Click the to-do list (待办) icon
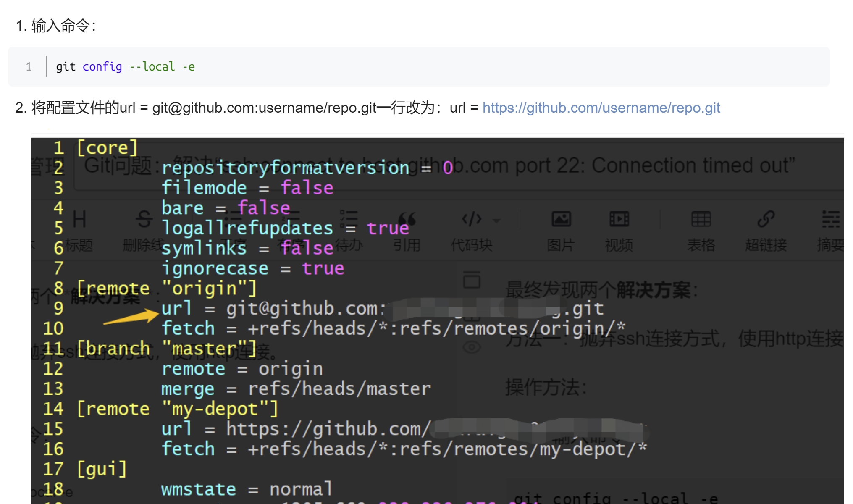 [x=349, y=219]
